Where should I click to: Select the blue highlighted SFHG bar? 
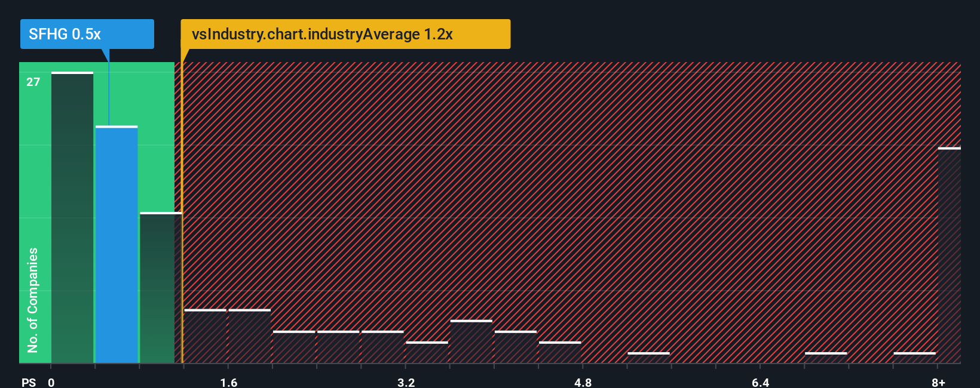[x=117, y=244]
